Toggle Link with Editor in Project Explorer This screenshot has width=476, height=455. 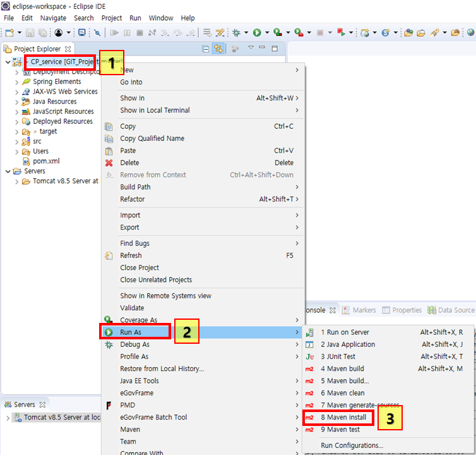218,49
